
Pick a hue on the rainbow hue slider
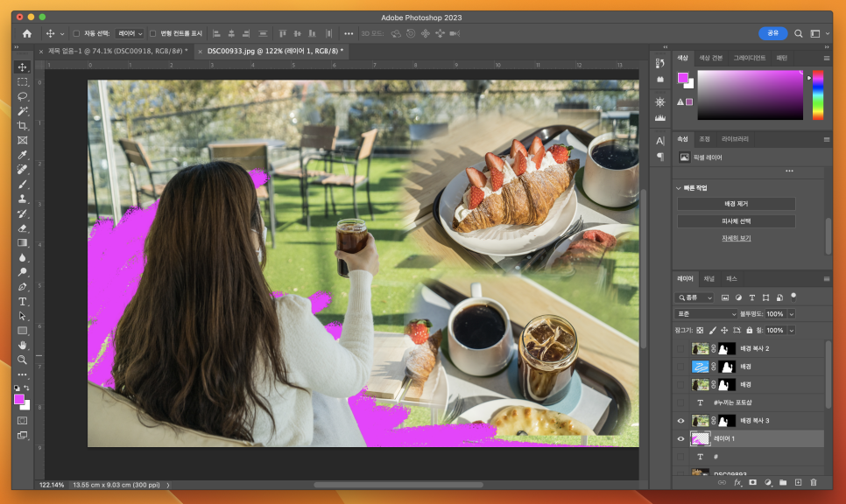point(818,94)
